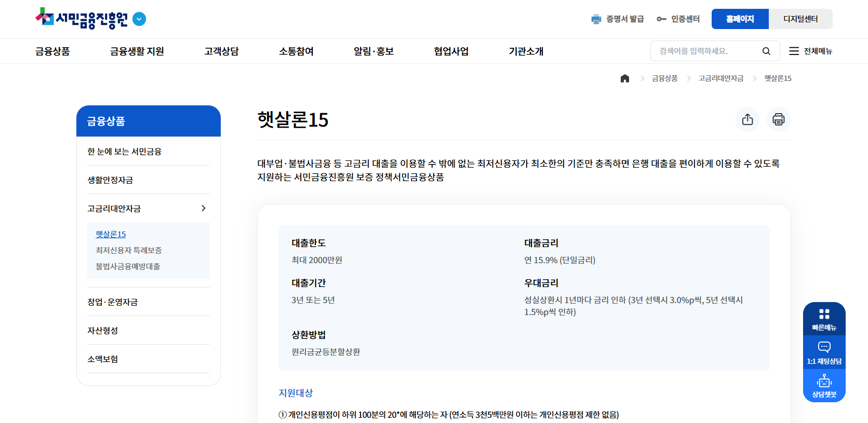Go to home via breadcrumb house icon
This screenshot has height=423, width=868.
[x=625, y=78]
